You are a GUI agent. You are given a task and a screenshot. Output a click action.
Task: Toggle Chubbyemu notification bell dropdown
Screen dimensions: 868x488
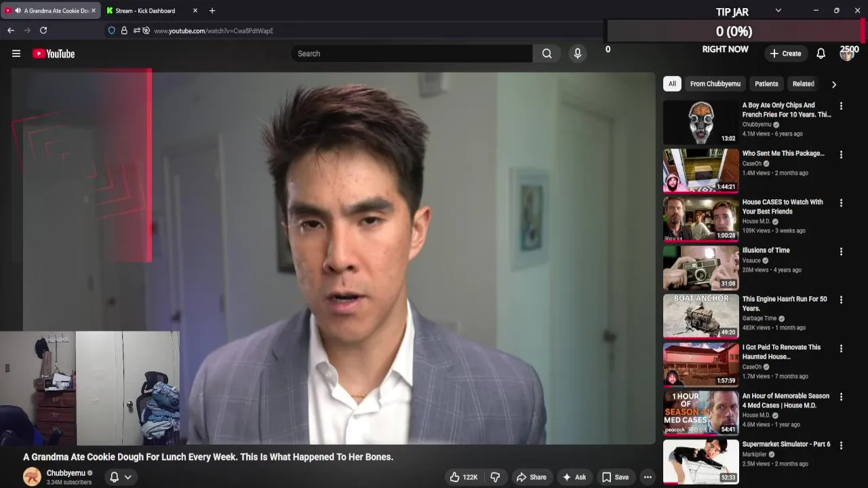tap(121, 477)
